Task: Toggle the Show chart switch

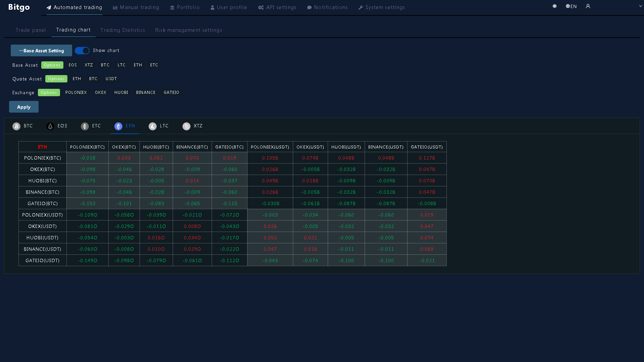Action: pyautogui.click(x=82, y=50)
